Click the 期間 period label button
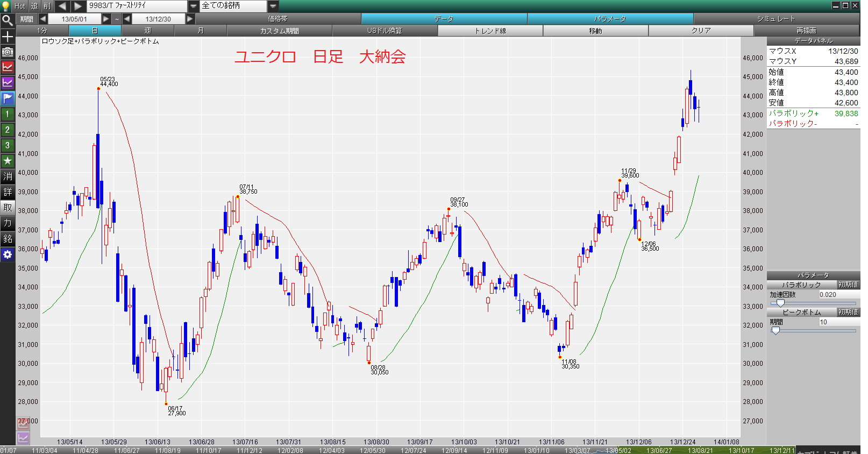 click(x=27, y=19)
